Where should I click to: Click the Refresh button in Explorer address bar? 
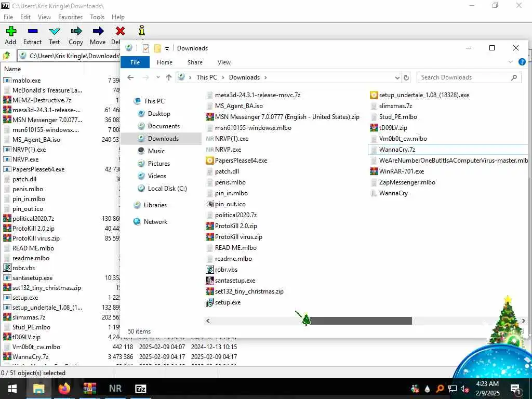(x=406, y=78)
